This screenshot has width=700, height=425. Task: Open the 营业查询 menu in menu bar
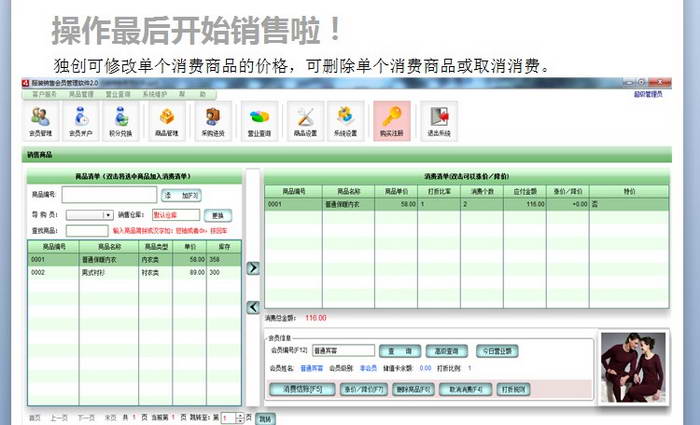pos(118,95)
